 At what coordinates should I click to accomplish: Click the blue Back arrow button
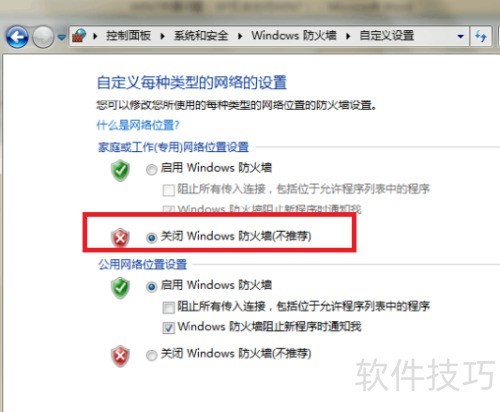coord(17,36)
